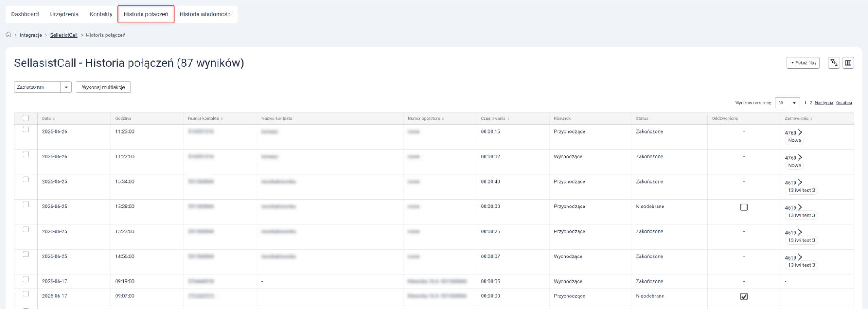Open the filter sort icon button
Image resolution: width=868 pixels, height=309 pixels.
point(834,63)
